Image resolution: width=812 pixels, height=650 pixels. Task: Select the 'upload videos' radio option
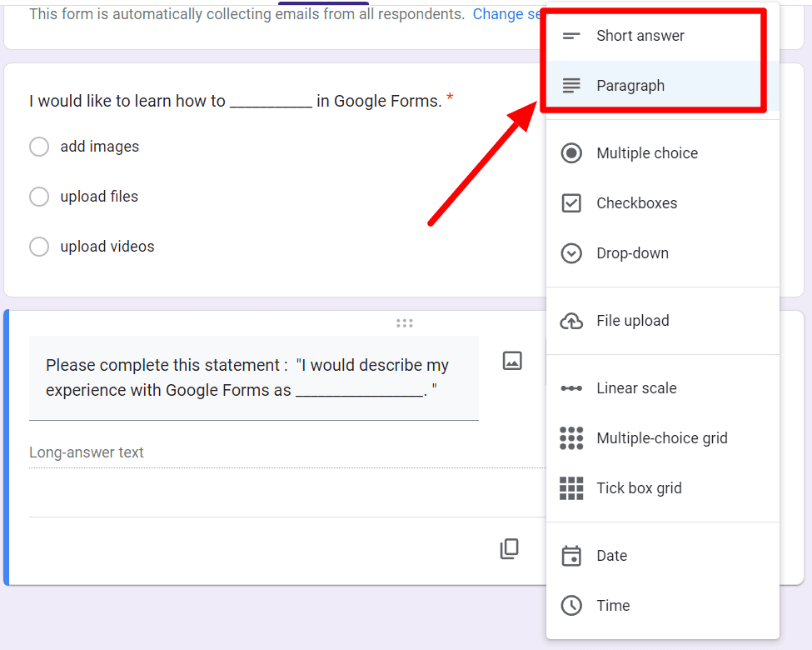click(39, 247)
